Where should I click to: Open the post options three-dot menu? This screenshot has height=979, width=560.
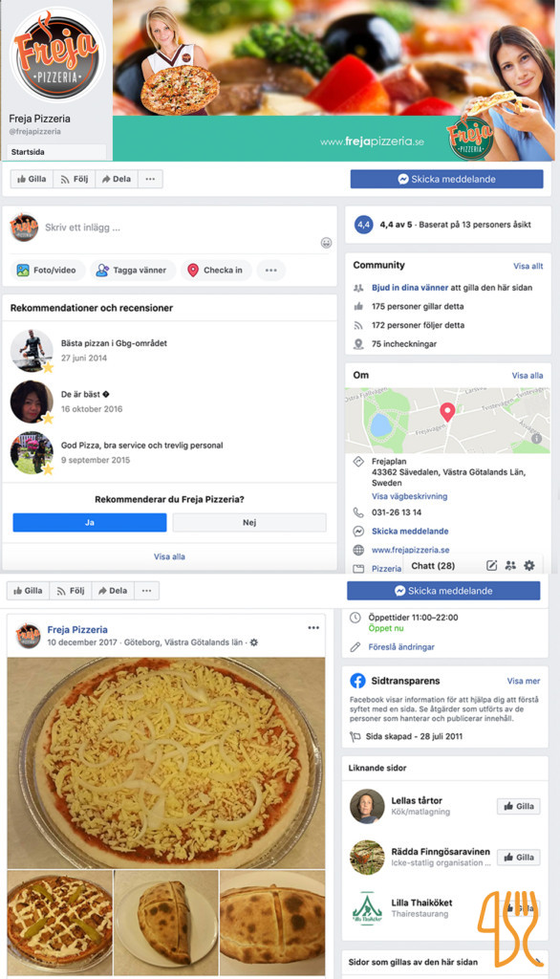click(x=313, y=627)
